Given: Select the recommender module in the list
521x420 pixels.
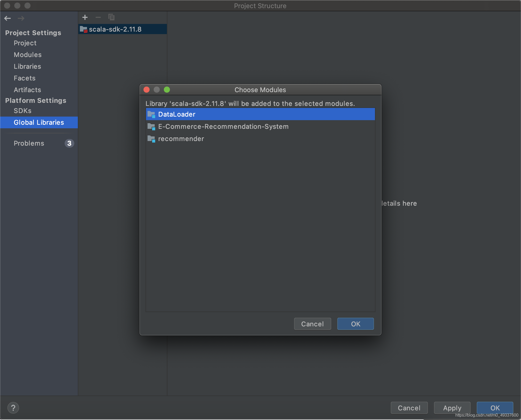Looking at the screenshot, I should 181,138.
